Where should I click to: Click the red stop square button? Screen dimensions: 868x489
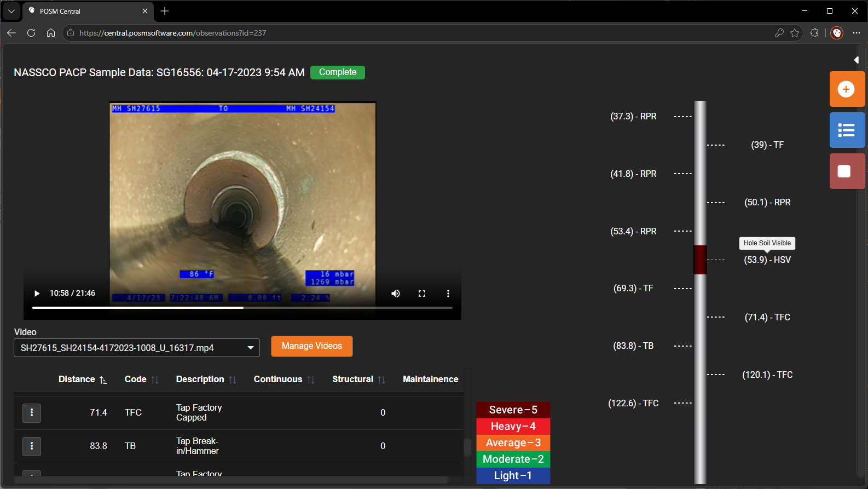pos(847,171)
